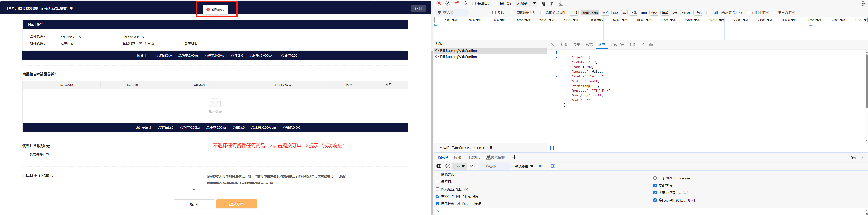The width and height of the screenshot is (868, 215).
Task: Click the export HAR download arrow
Action: click(561, 3)
